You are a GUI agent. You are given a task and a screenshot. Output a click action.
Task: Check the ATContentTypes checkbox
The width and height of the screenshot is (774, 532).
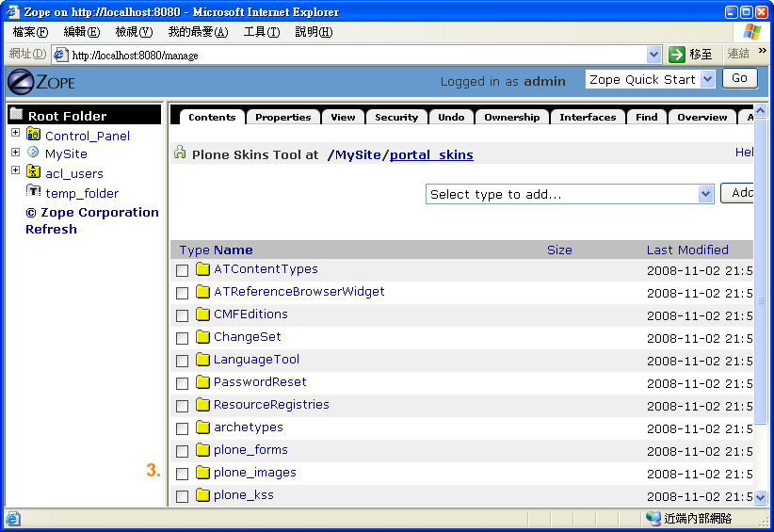[182, 270]
